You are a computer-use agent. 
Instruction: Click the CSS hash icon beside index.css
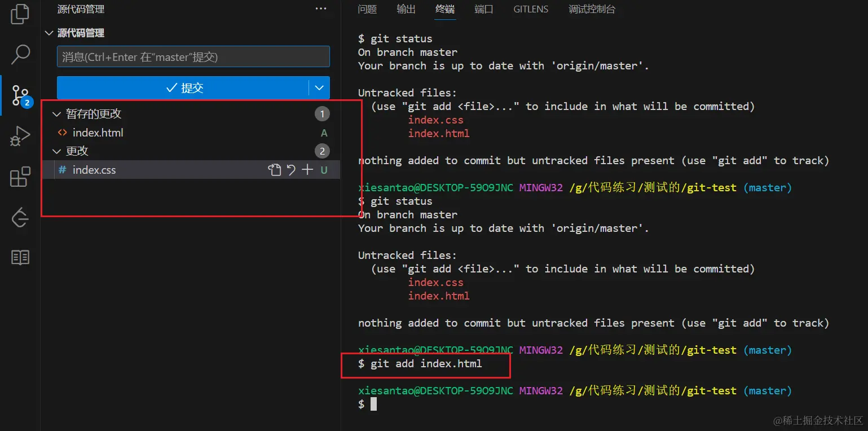(x=63, y=170)
